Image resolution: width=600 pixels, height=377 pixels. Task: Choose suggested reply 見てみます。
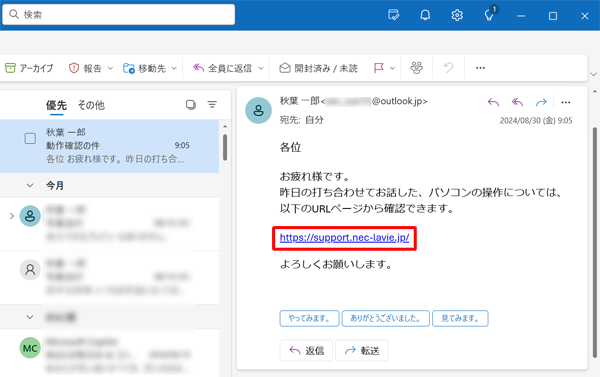click(x=460, y=318)
